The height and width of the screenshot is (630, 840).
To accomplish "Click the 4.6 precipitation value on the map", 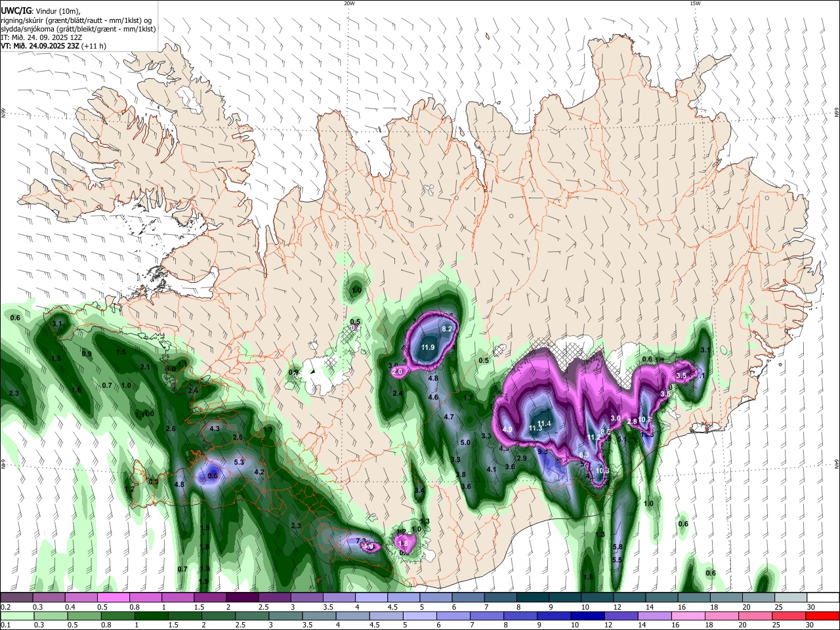I will 433,397.
